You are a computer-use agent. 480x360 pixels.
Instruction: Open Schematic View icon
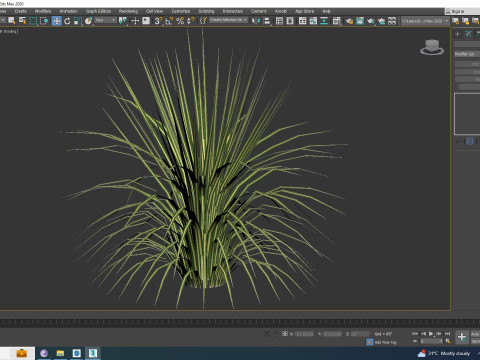tap(324, 21)
